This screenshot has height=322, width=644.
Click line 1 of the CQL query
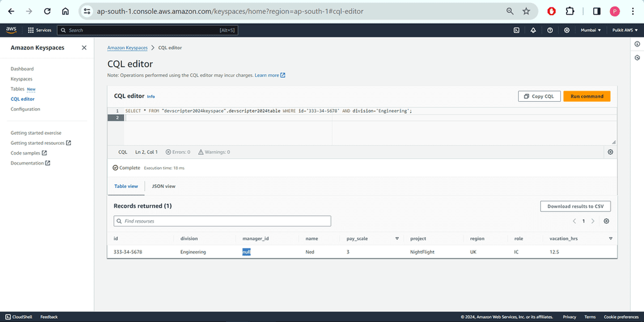(268, 111)
